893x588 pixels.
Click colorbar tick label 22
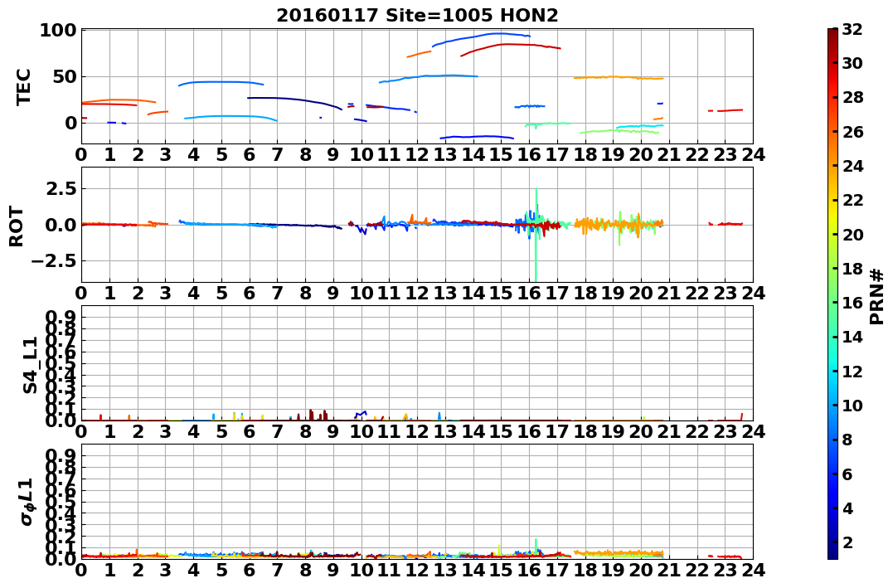[x=852, y=200]
